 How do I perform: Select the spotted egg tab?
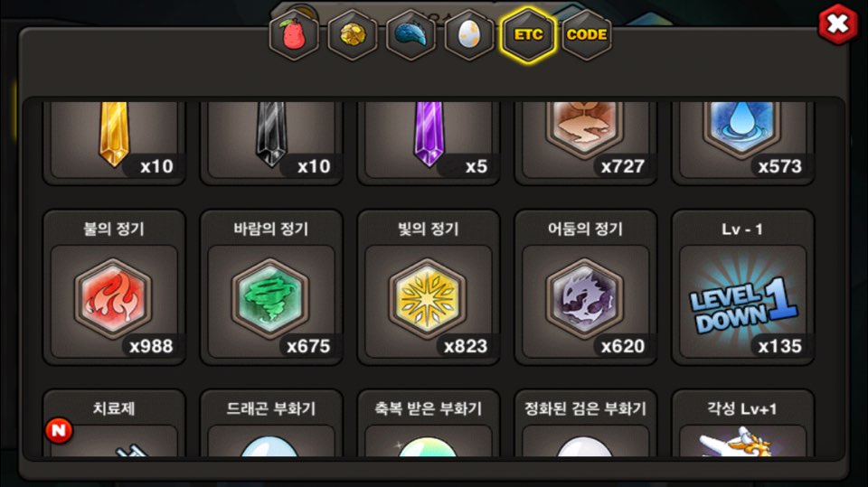click(x=469, y=35)
